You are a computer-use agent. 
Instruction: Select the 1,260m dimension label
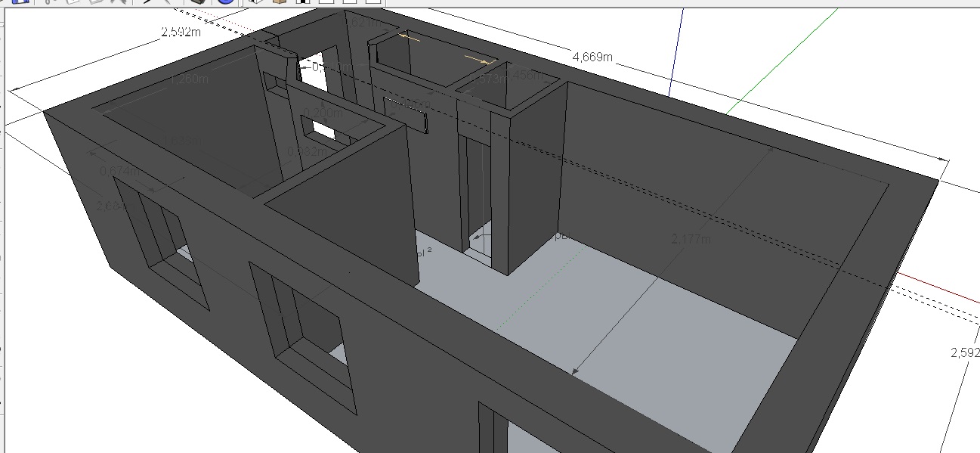(190, 79)
